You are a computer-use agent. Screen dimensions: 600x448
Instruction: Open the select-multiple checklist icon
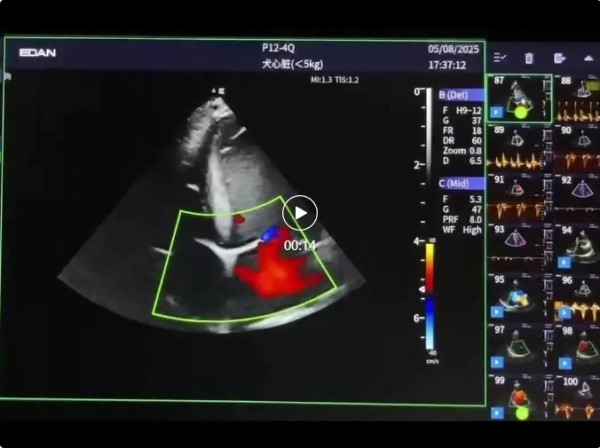500,58
